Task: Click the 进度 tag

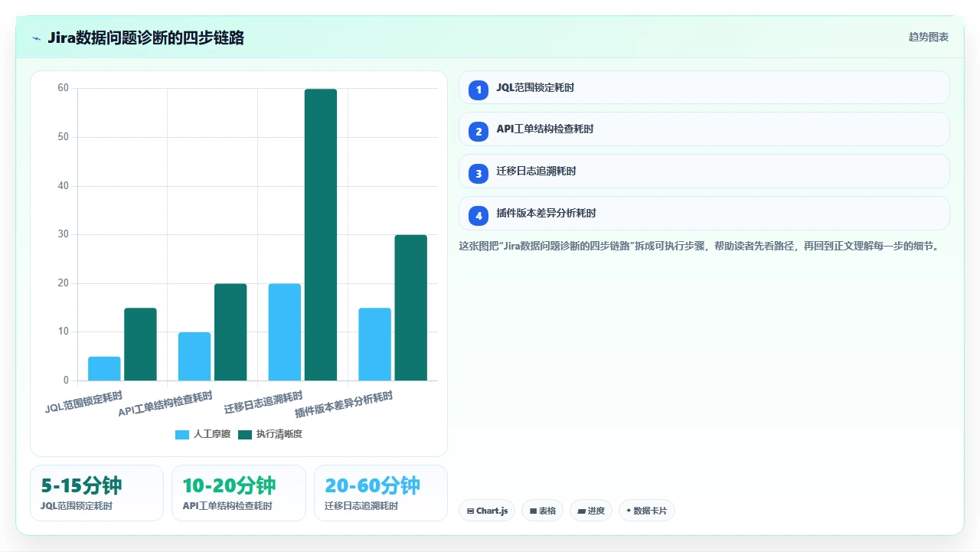Action: (x=591, y=511)
